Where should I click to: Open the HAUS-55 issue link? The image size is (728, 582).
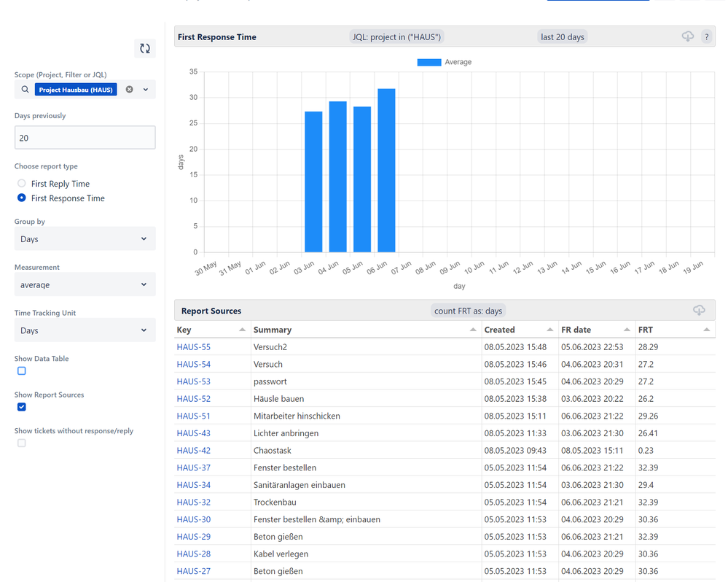193,347
